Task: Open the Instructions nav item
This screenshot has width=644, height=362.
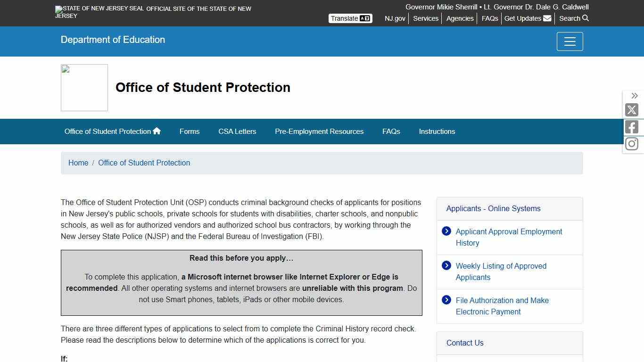Action: coord(437,132)
